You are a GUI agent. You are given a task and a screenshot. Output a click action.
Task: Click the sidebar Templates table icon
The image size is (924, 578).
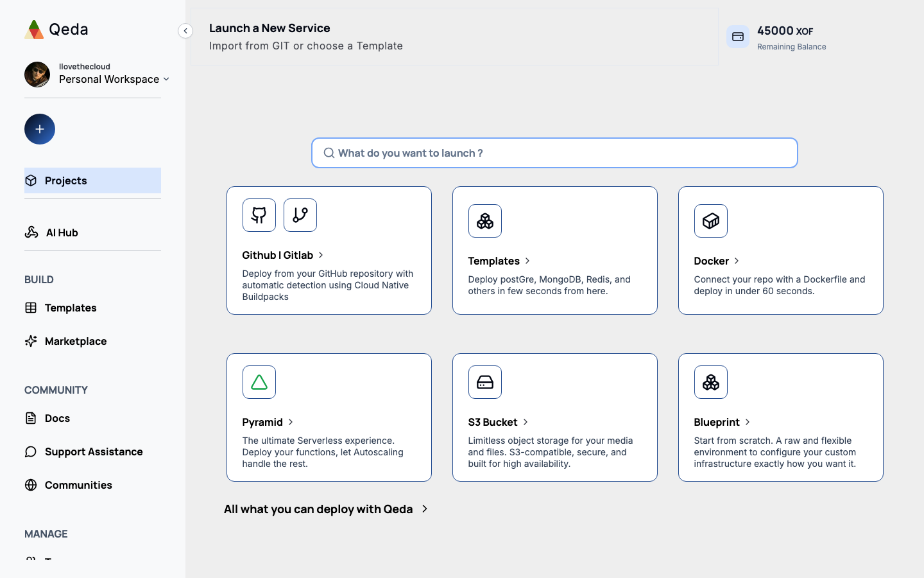coord(31,308)
